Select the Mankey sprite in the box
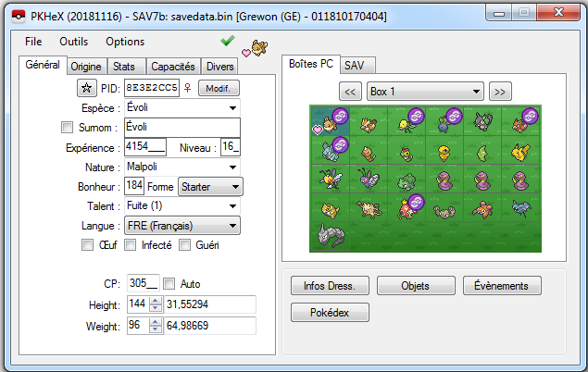 369,209
